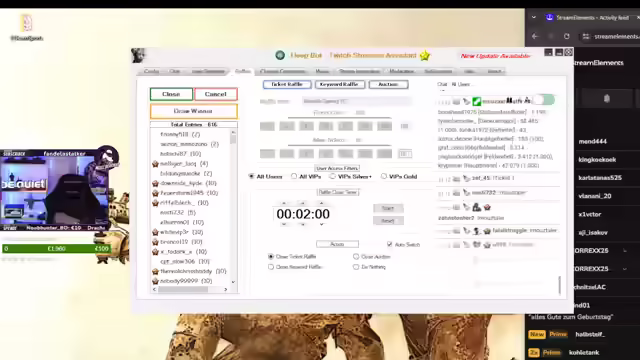The height and width of the screenshot is (360, 640).
Task: Click the green Close raffle button
Action: 171,94
